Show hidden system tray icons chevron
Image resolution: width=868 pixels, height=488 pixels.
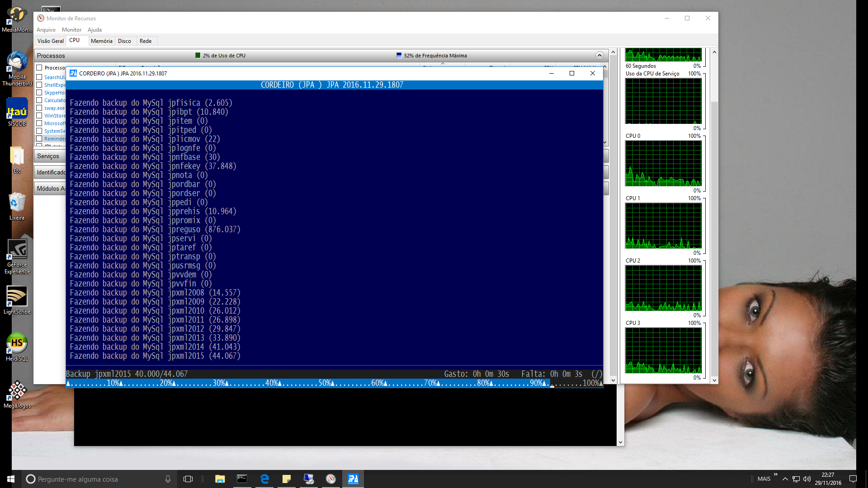785,479
